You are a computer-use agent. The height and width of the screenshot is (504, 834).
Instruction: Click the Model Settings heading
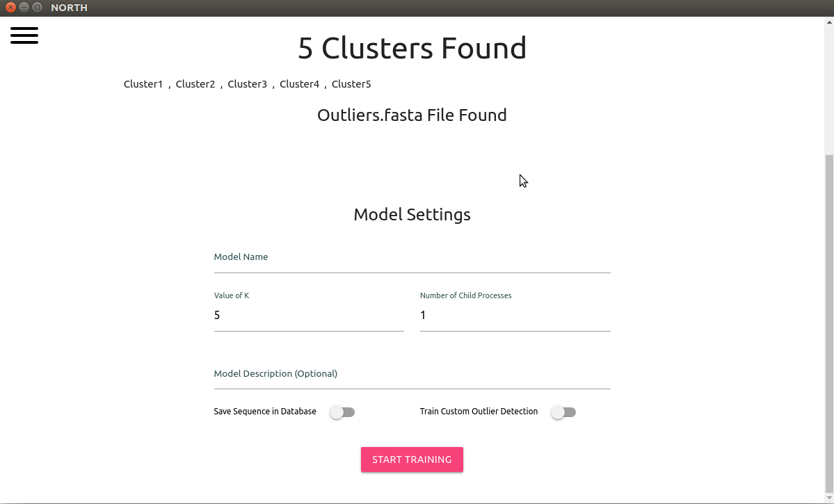(x=412, y=214)
